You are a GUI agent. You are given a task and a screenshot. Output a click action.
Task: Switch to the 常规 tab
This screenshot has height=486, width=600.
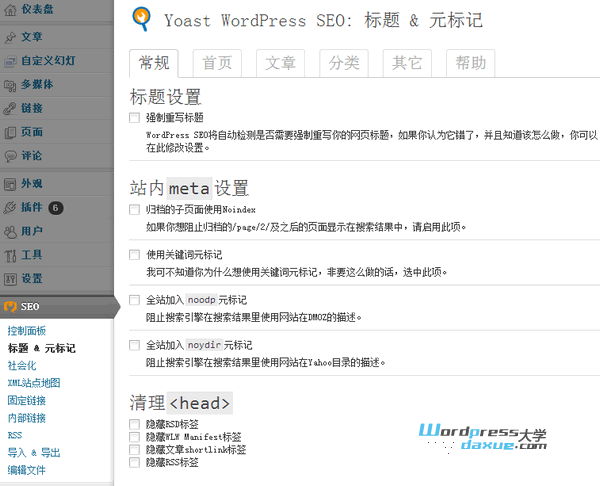[154, 63]
